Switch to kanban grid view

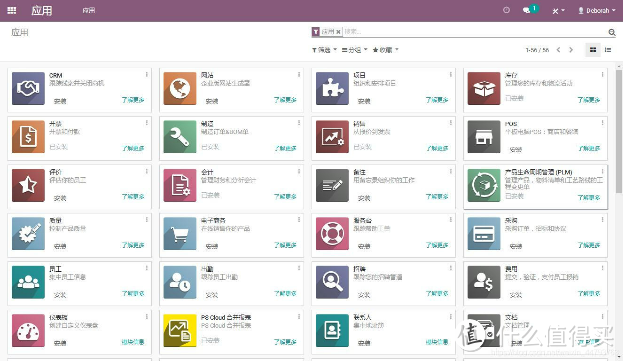click(593, 50)
